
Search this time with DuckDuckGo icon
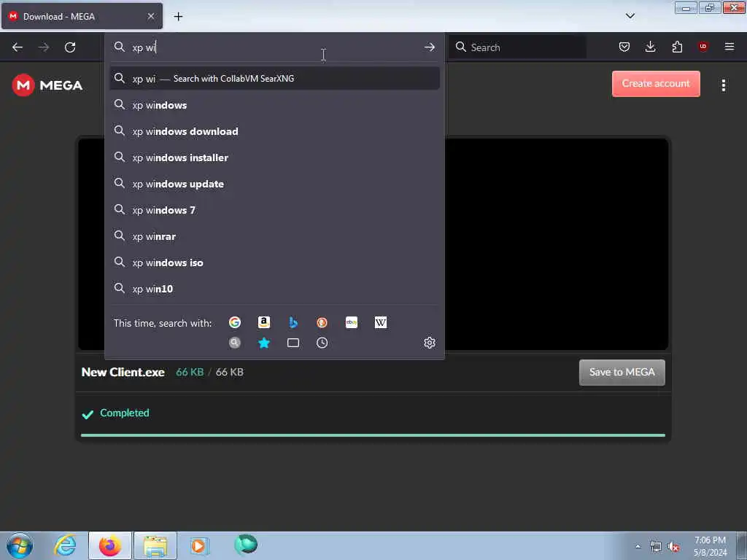point(322,322)
